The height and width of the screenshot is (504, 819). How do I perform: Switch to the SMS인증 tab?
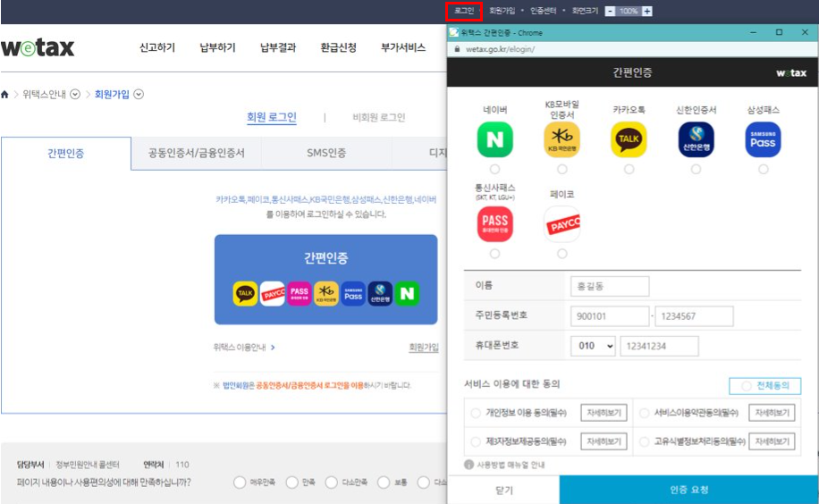(x=326, y=154)
